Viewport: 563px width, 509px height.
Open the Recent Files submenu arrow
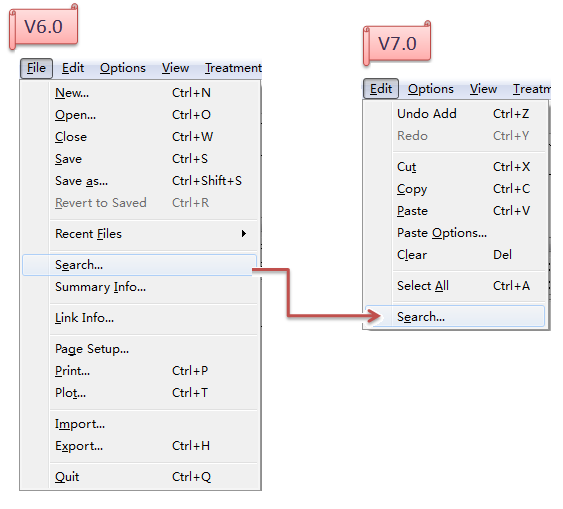[x=244, y=234]
